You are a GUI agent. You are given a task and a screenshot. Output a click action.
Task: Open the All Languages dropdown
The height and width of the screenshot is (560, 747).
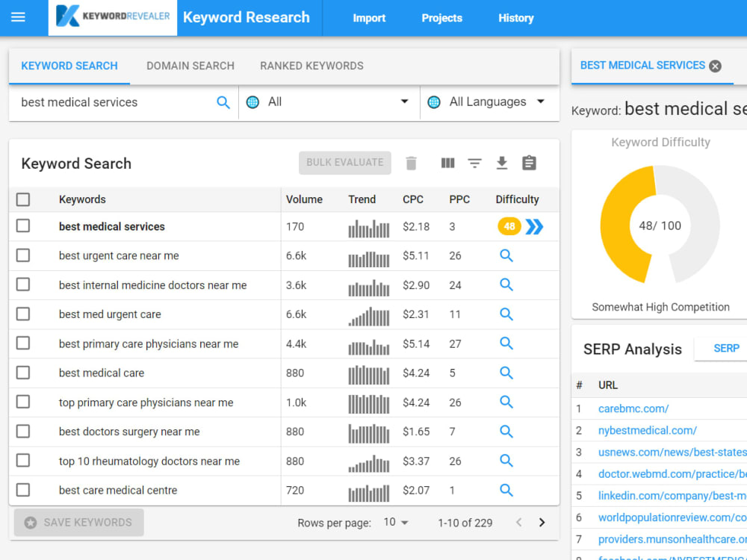click(487, 102)
